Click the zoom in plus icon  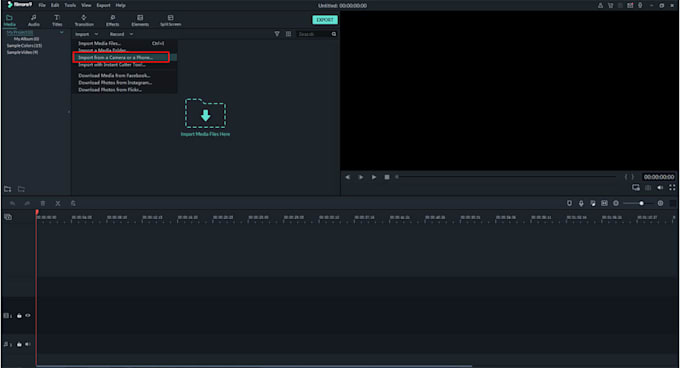tap(660, 203)
